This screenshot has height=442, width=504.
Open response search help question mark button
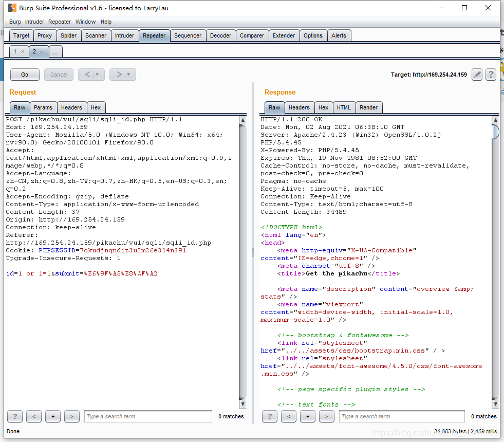click(270, 416)
